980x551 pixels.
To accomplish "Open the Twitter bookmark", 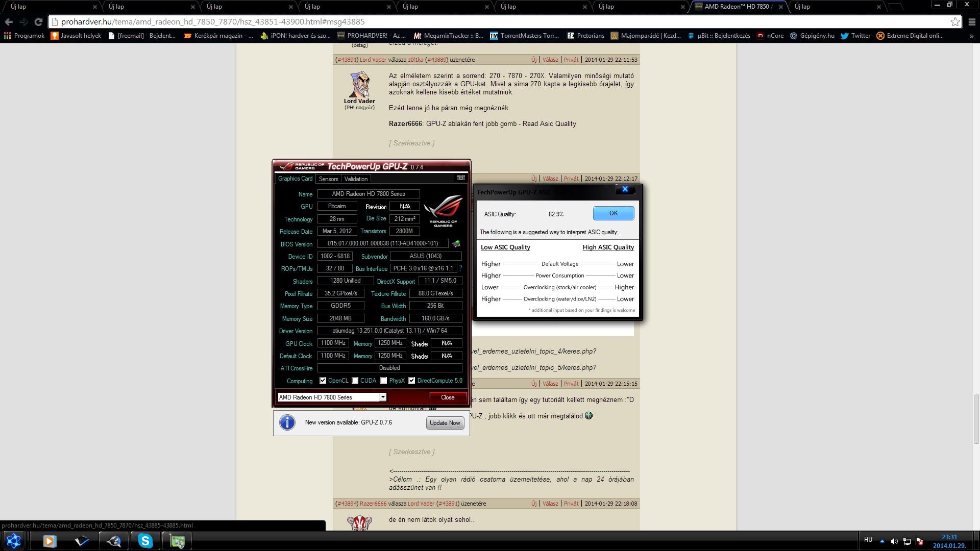I will (x=855, y=36).
